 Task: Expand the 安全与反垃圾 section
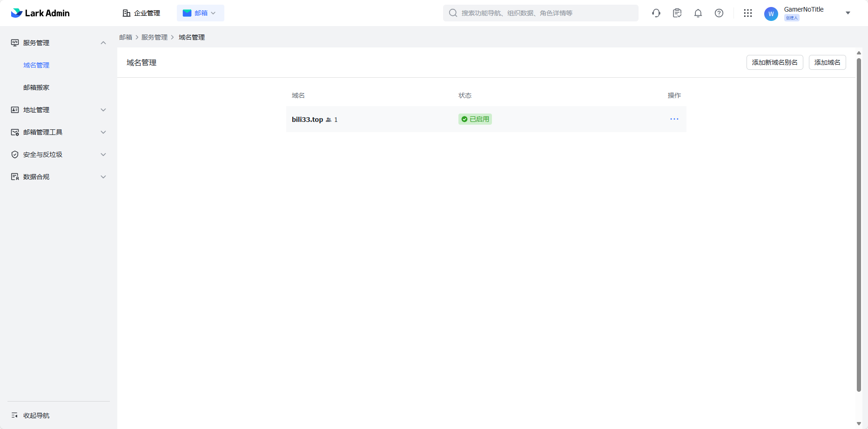[103, 154]
